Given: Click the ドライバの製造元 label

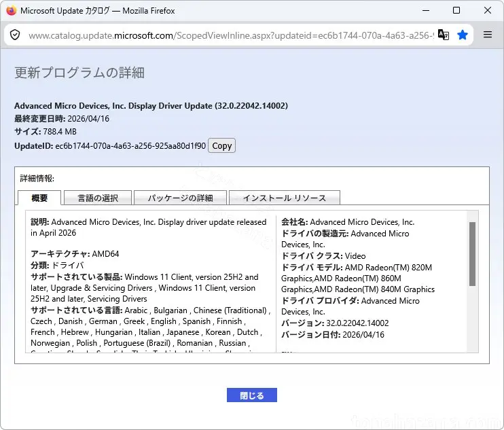Looking at the screenshot, I should pyautogui.click(x=314, y=234).
